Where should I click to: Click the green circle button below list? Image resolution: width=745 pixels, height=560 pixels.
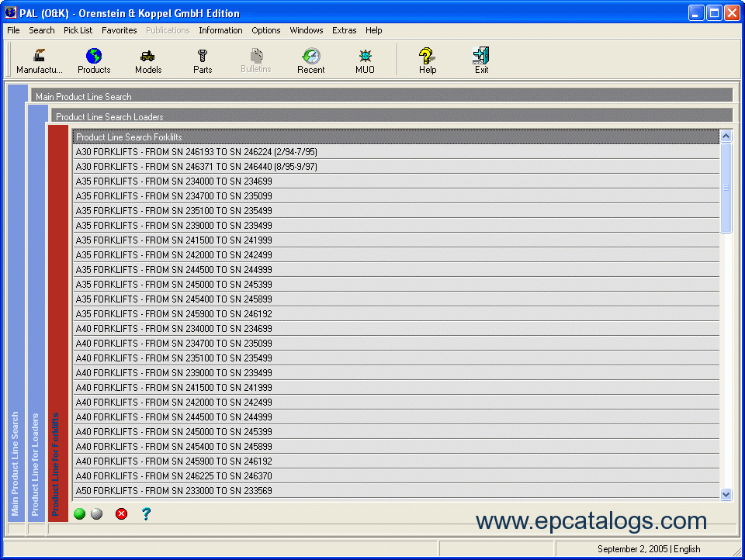(79, 513)
